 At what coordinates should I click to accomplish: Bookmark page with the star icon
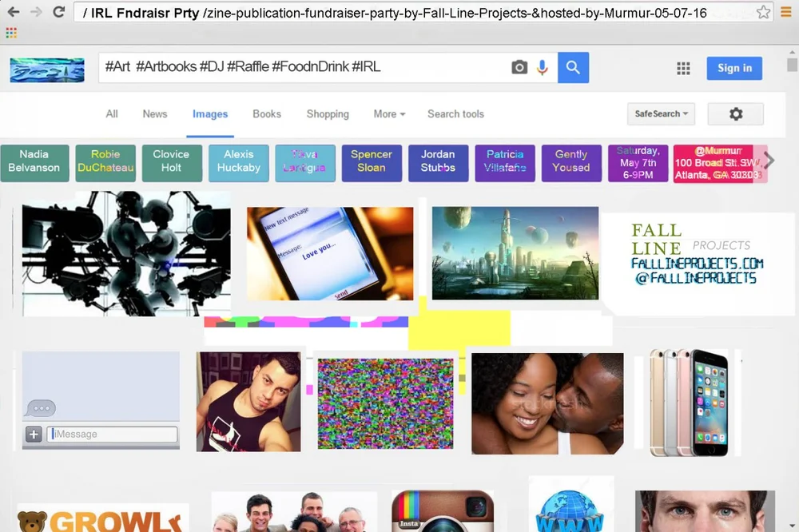tap(763, 12)
